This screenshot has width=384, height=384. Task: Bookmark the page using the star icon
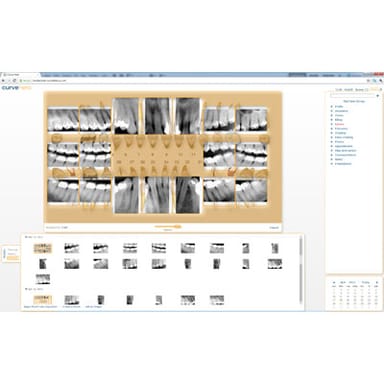[369, 81]
